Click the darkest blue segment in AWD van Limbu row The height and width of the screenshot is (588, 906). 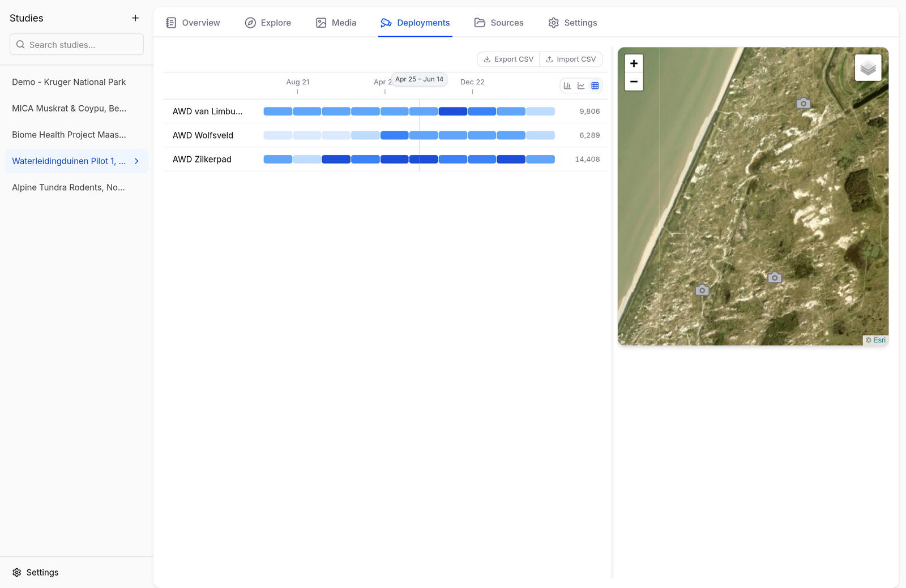coord(453,111)
